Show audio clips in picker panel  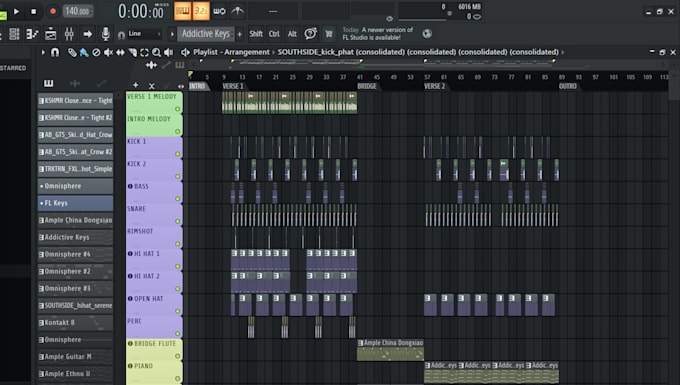(75, 83)
